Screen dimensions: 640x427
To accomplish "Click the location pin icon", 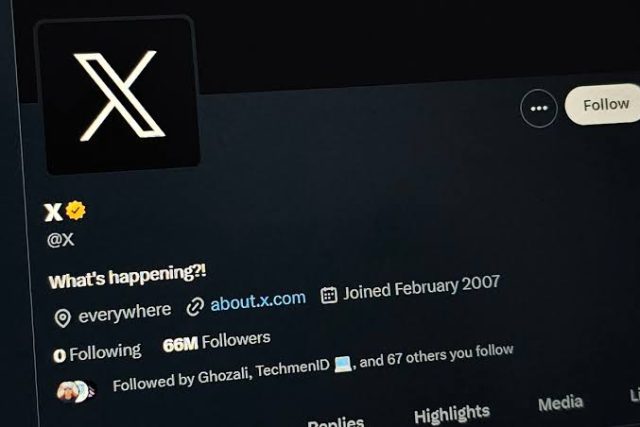I will (62, 318).
